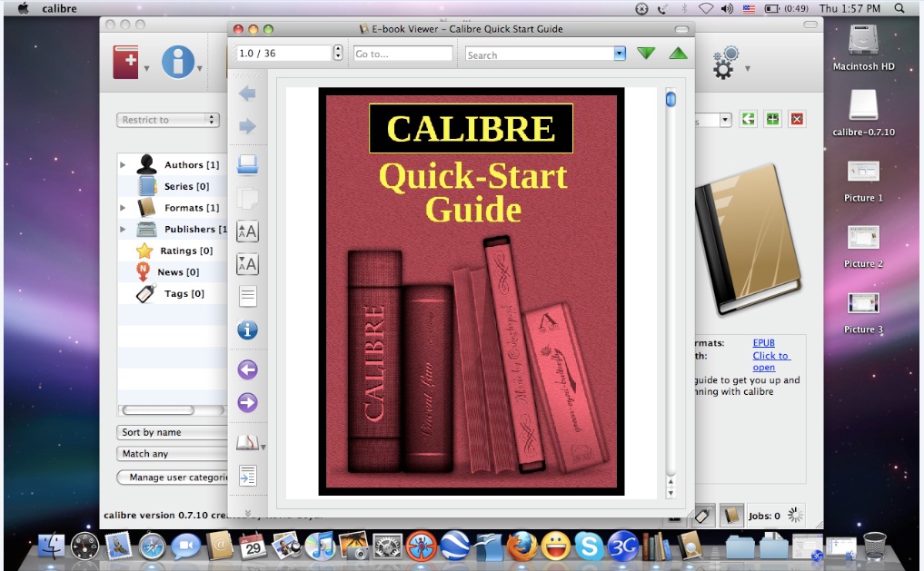Open the Trash in the Dock

875,546
